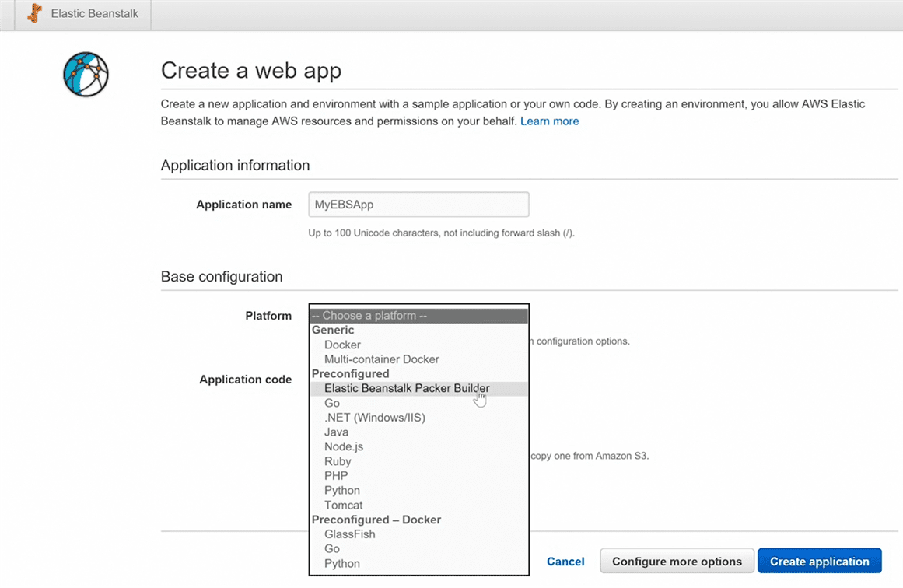Viewport: 903px width, 588px height.
Task: Select GlassFish under Preconfigured Docker
Action: click(x=349, y=534)
